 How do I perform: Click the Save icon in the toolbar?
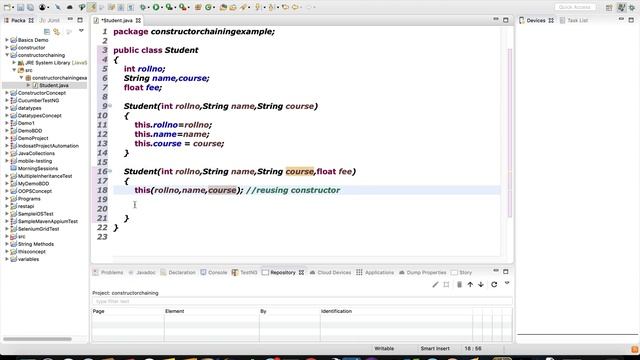[20, 7]
